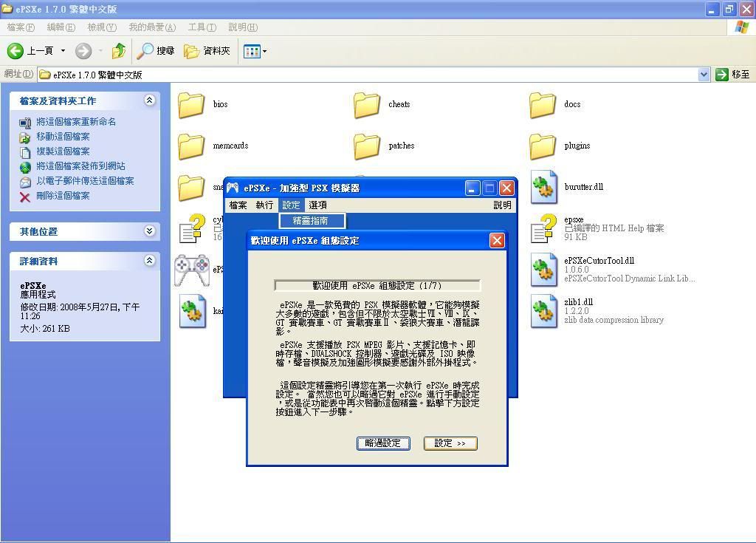Open the cheats folder
Viewport: 756px width, 543px height.
coord(367,105)
